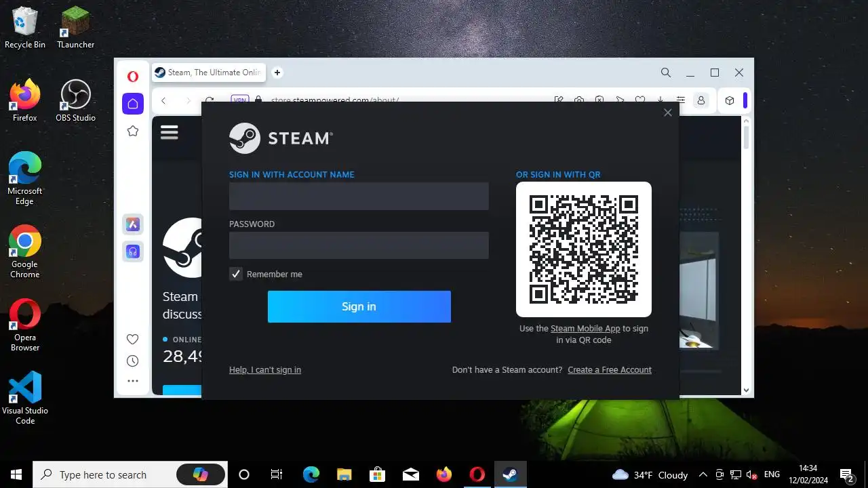Close the Steam sign-in dialog
This screenshot has width=868, height=488.
pyautogui.click(x=668, y=113)
